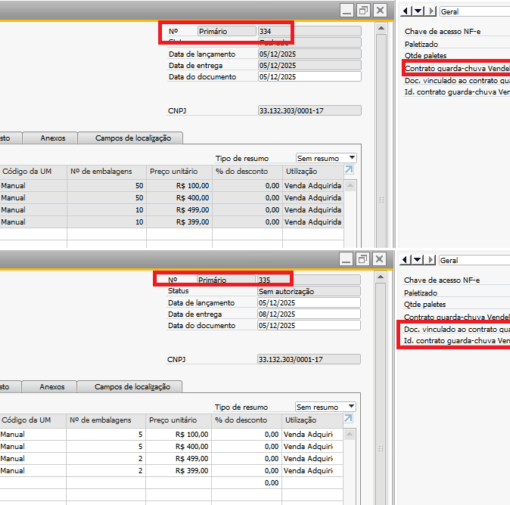Click document number field 334

pyautogui.click(x=310, y=31)
